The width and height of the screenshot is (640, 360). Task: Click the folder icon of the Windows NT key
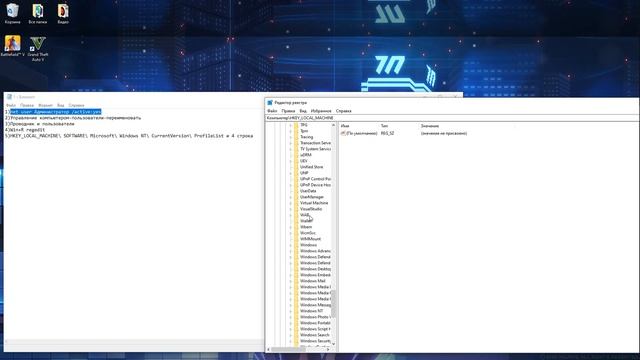pyautogui.click(x=296, y=311)
